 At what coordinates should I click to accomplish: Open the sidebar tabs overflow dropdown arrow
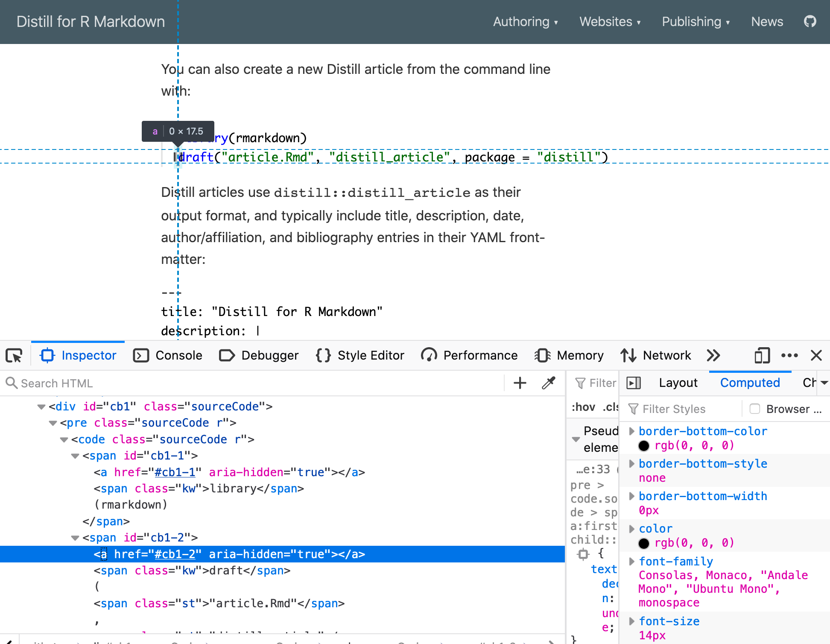tap(824, 383)
